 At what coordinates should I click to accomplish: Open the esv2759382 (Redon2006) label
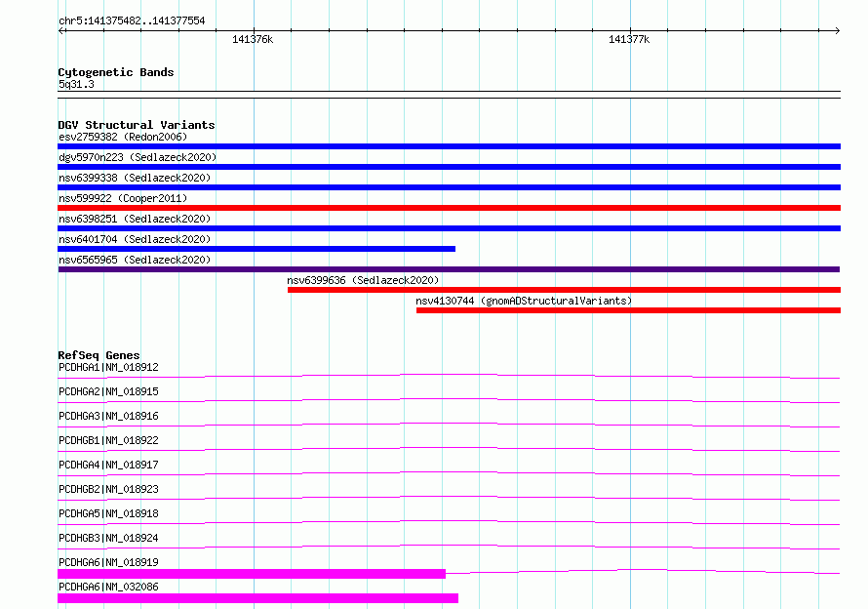tap(123, 137)
